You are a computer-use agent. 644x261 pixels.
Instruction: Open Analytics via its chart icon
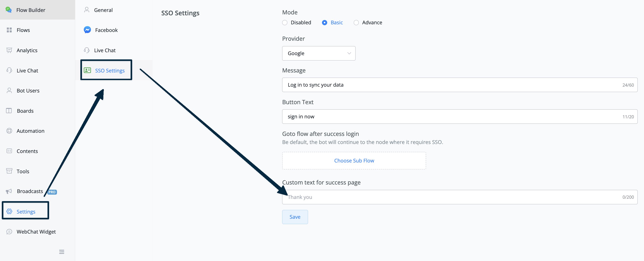coord(9,50)
